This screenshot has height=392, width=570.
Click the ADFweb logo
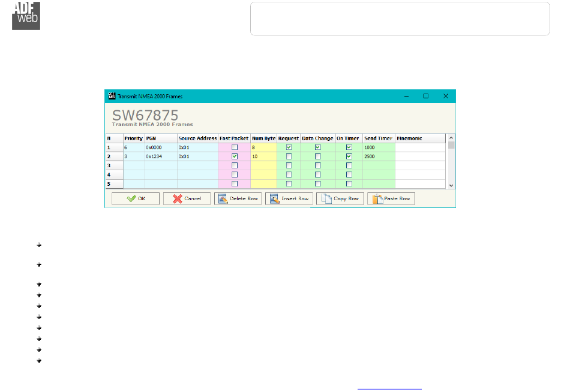point(26,16)
